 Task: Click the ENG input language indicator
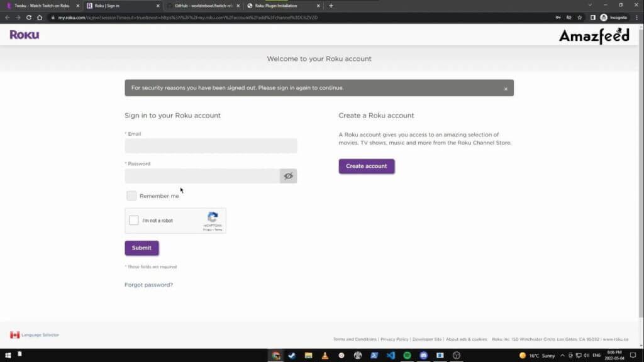[596, 356]
